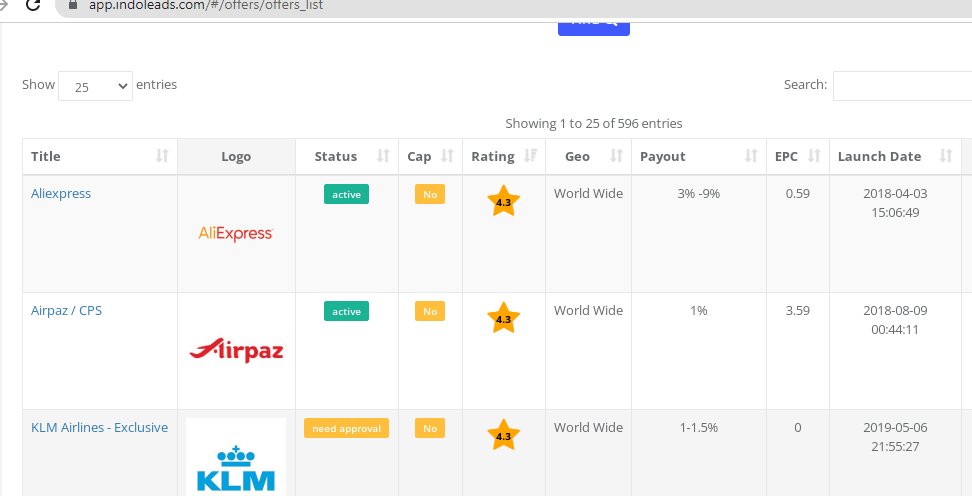Viewport: 972px width, 496px height.
Task: Click the active status badge for Airpaz
Action: pos(347,311)
